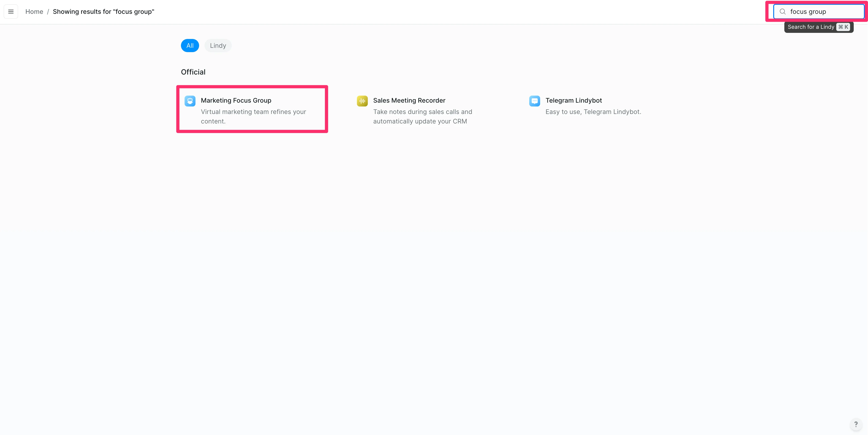Switch to the Lindy filter tab

(218, 46)
